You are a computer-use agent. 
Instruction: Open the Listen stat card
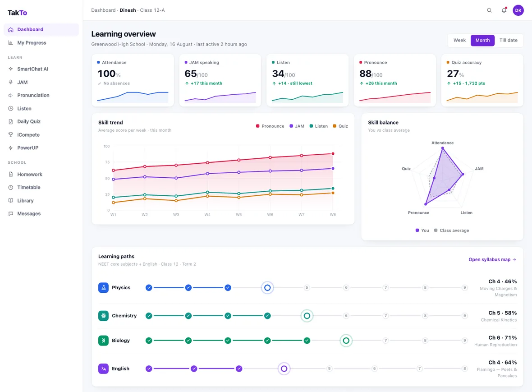click(307, 80)
